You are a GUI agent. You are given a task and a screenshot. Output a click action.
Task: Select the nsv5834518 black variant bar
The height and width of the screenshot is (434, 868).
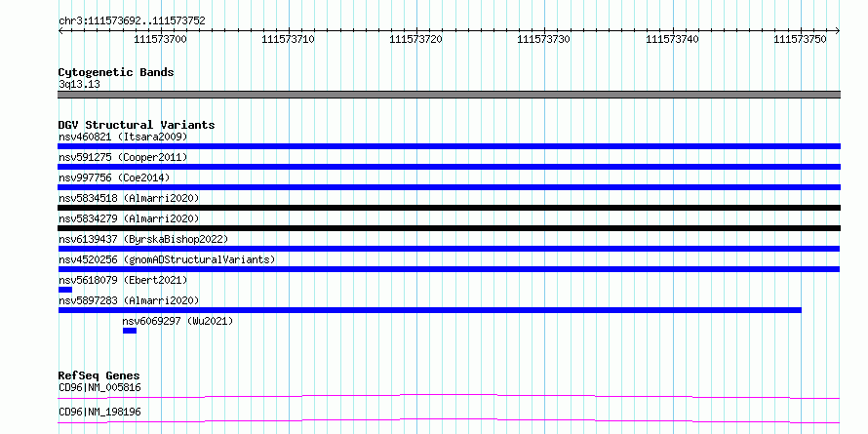pyautogui.click(x=449, y=208)
